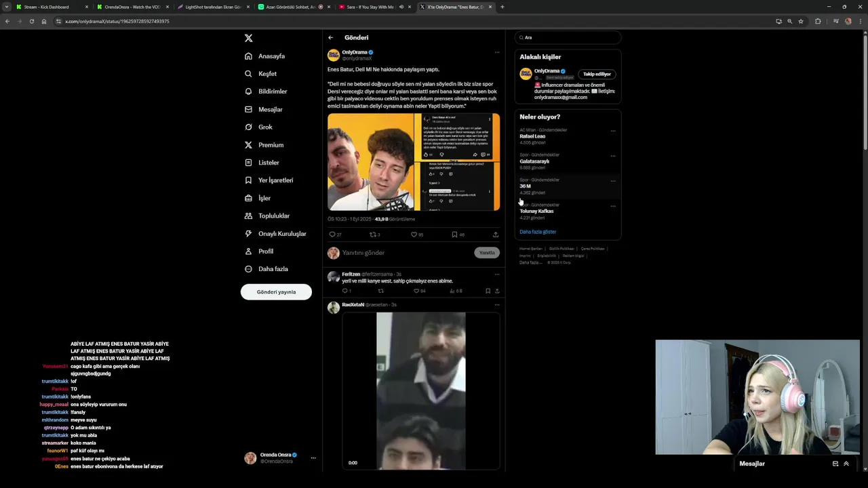Go to Profil page
The width and height of the screenshot is (868, 488).
point(259,251)
